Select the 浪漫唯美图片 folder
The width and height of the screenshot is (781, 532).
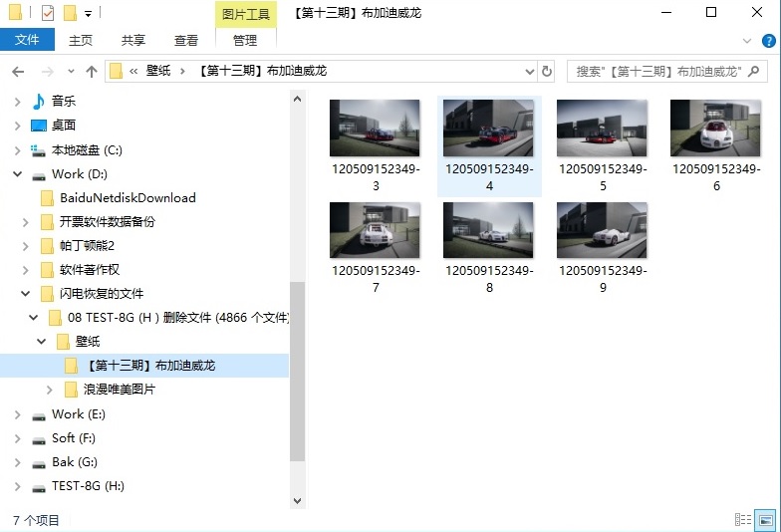point(120,389)
